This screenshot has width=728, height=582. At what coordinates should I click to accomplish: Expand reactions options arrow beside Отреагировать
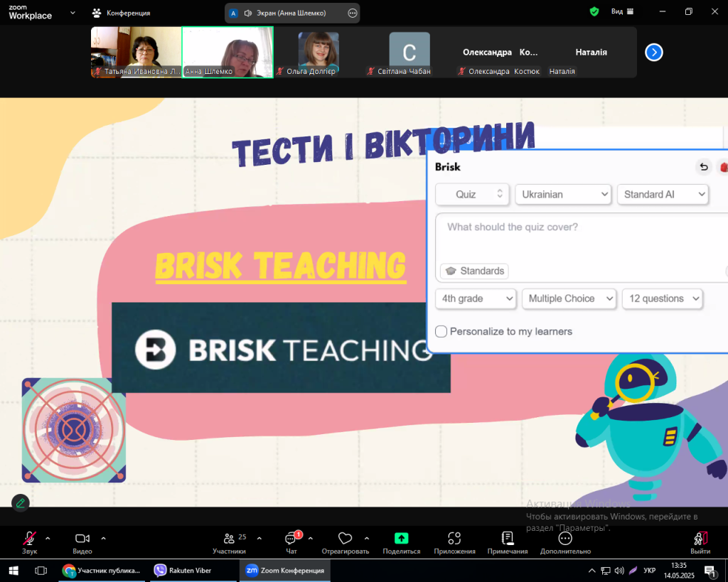coord(367,539)
